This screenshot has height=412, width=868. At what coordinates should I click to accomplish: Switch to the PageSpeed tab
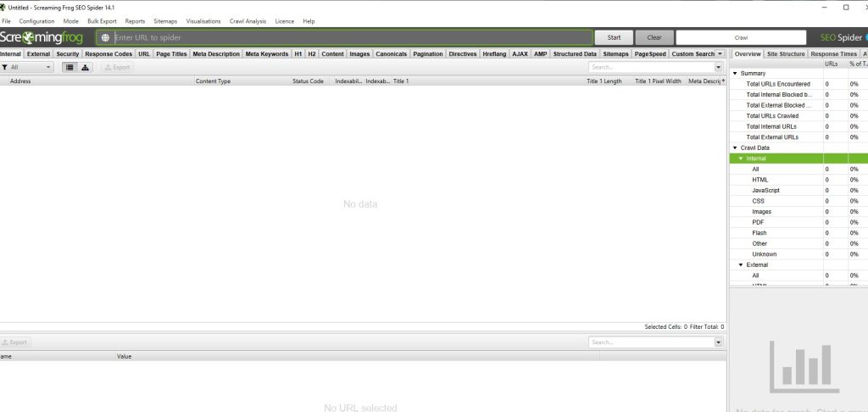(650, 53)
